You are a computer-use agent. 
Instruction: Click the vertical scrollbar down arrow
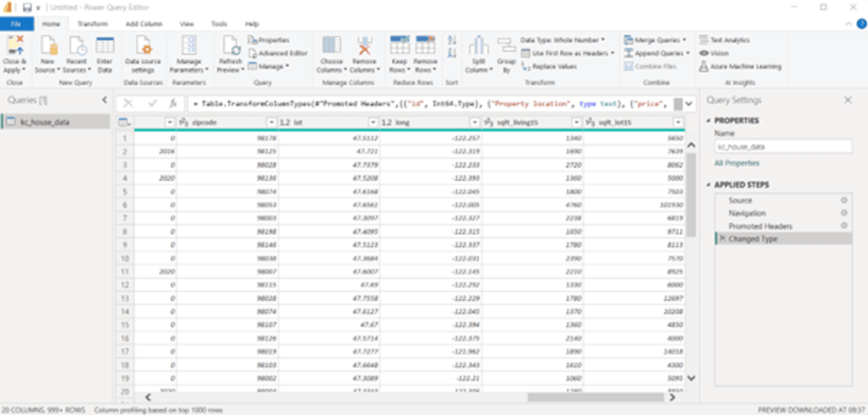point(690,378)
